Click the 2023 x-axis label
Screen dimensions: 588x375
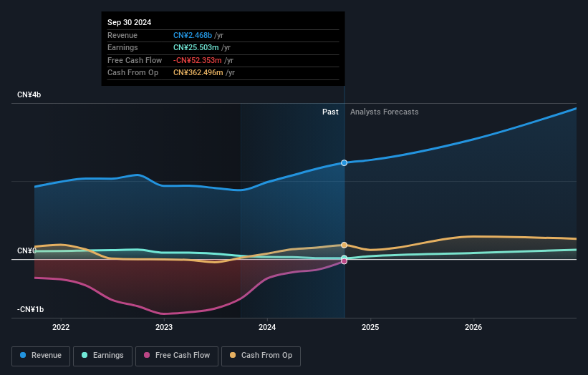tap(164, 327)
